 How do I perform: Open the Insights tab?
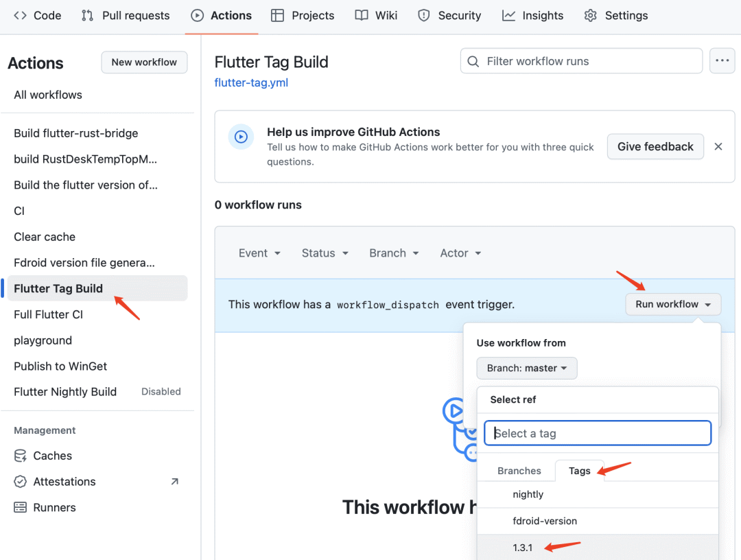(x=532, y=16)
